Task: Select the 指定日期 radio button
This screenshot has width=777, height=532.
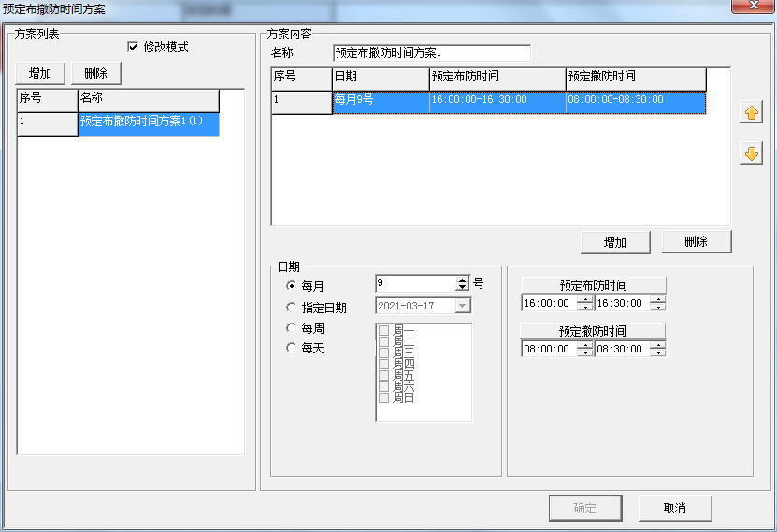Action: (292, 308)
